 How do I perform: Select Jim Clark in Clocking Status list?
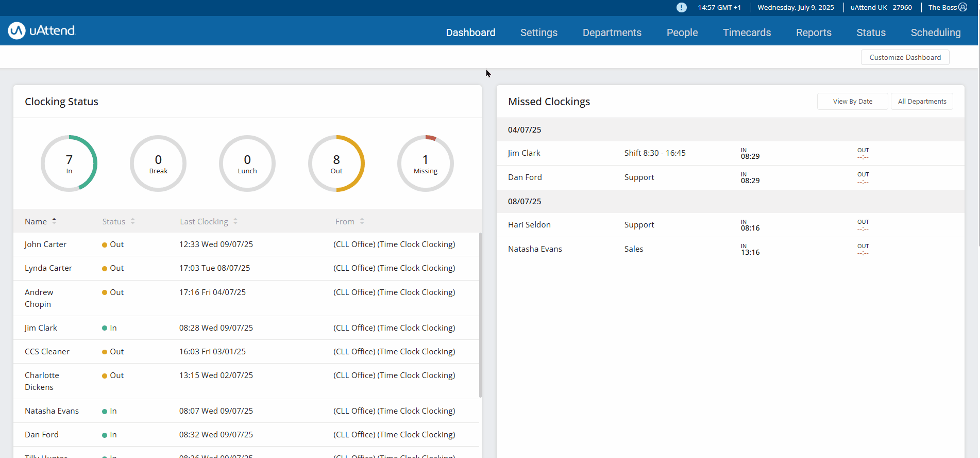point(41,328)
